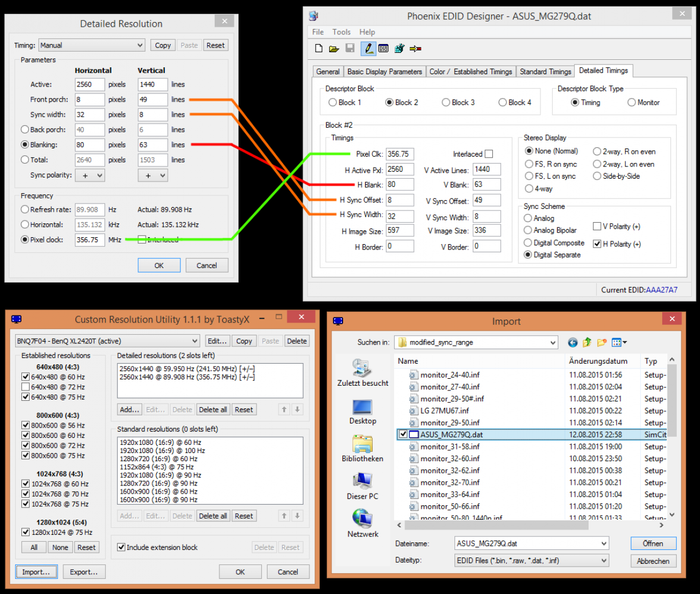700x594 pixels.
Task: Open Desktop location in Import sidebar
Action: 363,412
